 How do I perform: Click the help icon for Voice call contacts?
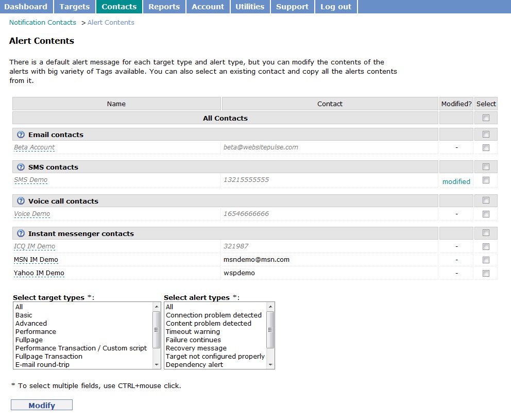point(21,201)
